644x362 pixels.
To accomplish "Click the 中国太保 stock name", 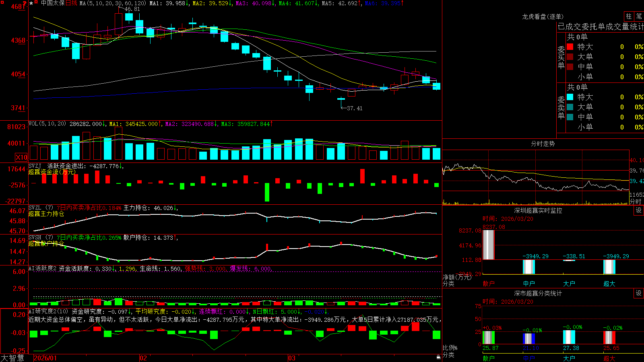I will (x=53, y=3).
